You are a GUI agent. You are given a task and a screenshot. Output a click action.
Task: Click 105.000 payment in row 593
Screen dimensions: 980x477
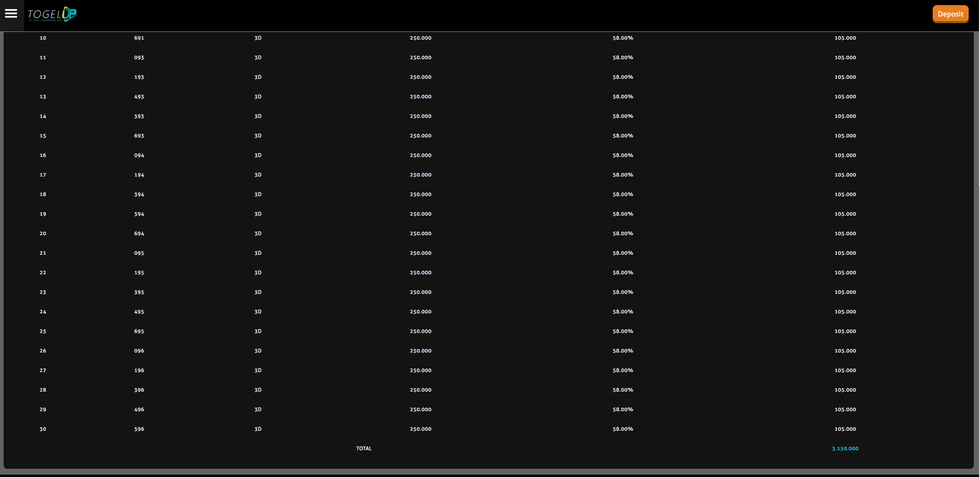click(845, 116)
